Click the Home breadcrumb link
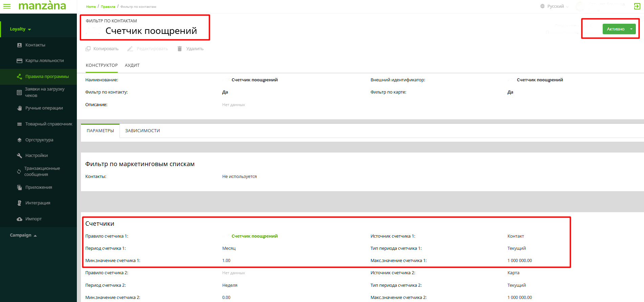Viewport: 644px width, 302px height. [x=91, y=7]
